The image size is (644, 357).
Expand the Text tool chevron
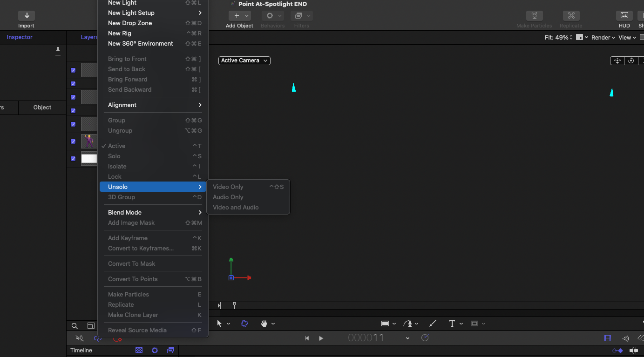pyautogui.click(x=461, y=324)
